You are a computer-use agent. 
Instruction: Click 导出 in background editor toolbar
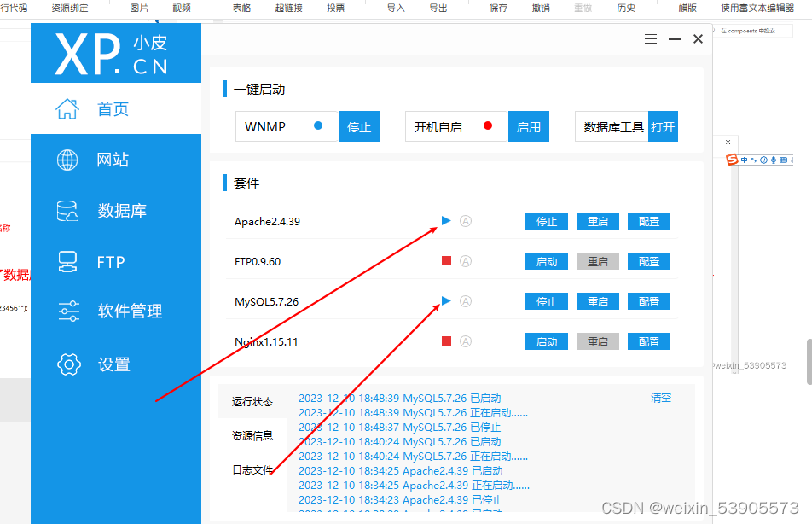click(x=438, y=8)
